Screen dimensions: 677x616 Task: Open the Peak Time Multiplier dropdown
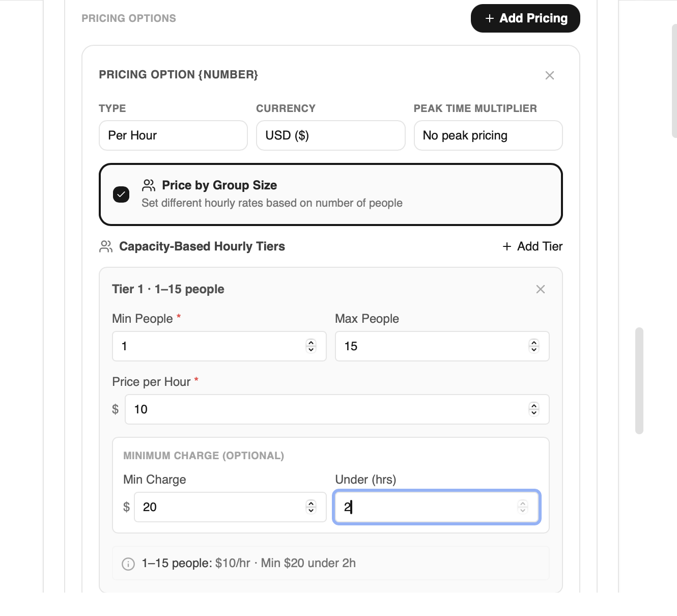pyautogui.click(x=488, y=135)
